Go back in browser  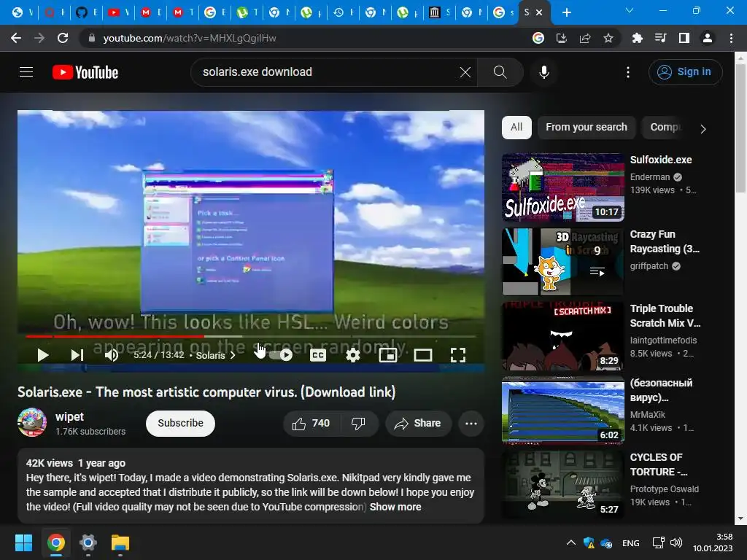click(x=16, y=38)
